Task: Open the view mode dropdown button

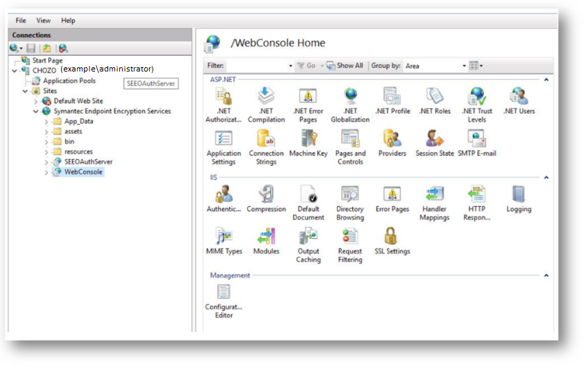Action: (476, 66)
